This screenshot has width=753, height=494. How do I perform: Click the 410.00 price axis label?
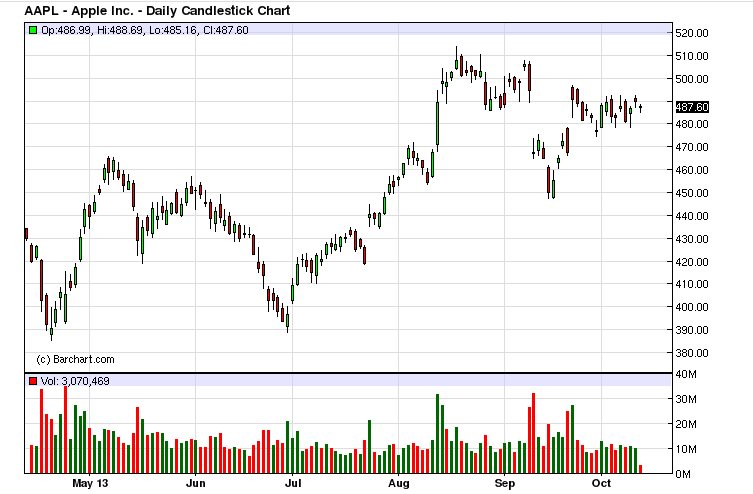click(692, 284)
